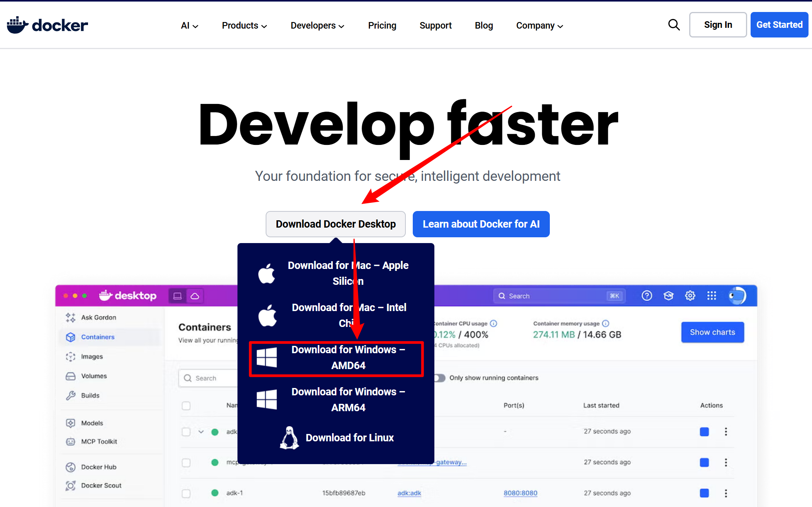Open the settings gear icon
Viewport: 812px width, 507px height.
click(690, 296)
